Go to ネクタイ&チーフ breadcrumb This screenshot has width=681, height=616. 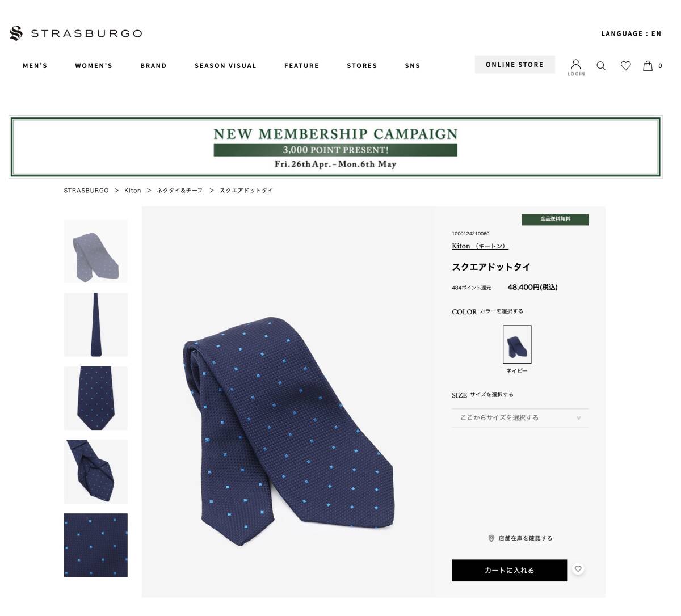point(180,191)
